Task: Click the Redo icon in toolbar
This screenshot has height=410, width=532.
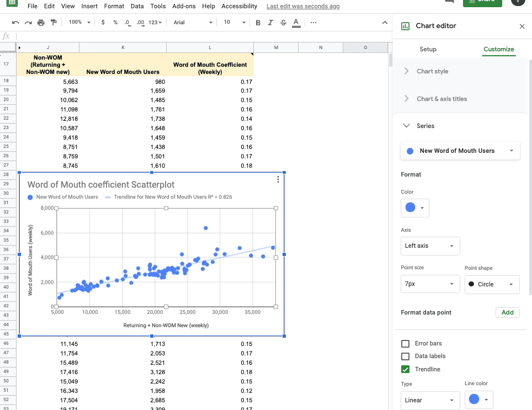Action: point(28,23)
